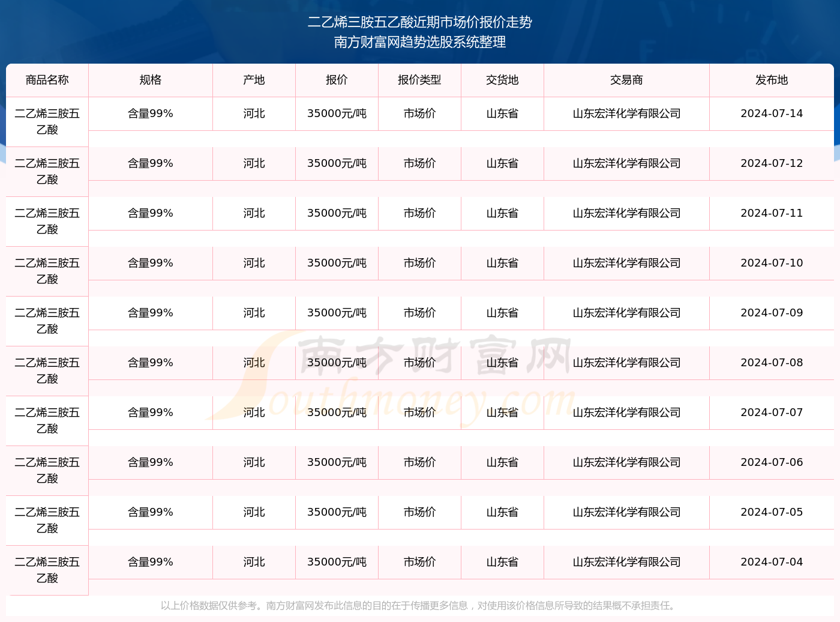Click the 商品名称 column header

tap(47, 80)
